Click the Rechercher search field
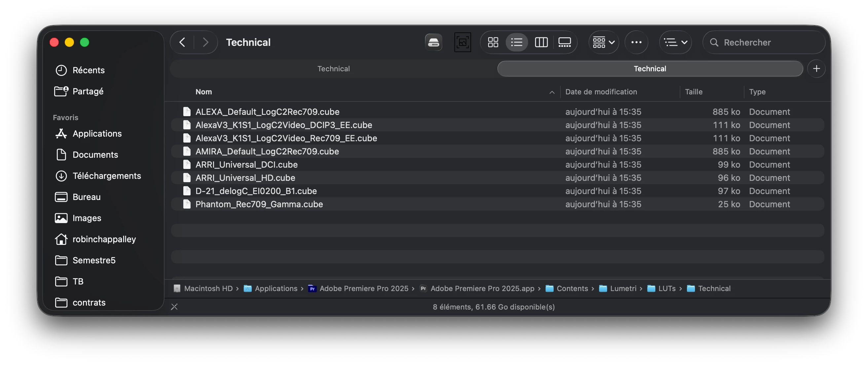 (x=764, y=43)
